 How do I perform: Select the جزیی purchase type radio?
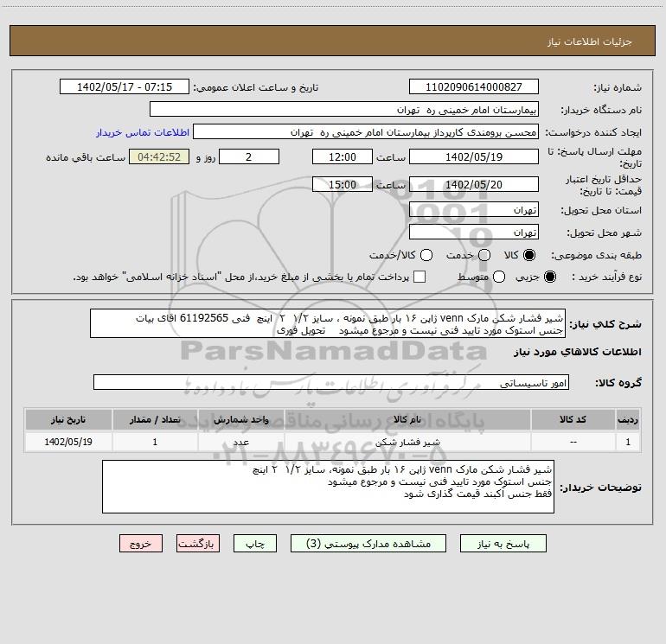(x=550, y=277)
